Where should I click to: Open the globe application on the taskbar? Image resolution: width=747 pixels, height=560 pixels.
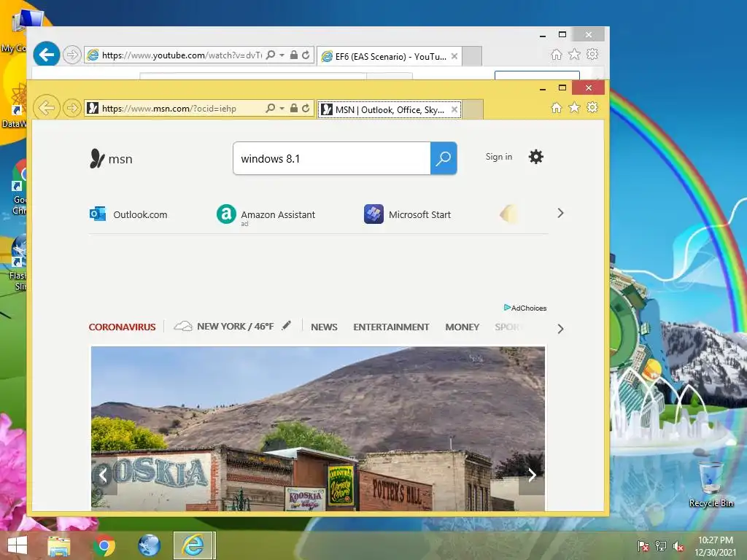[x=149, y=545]
